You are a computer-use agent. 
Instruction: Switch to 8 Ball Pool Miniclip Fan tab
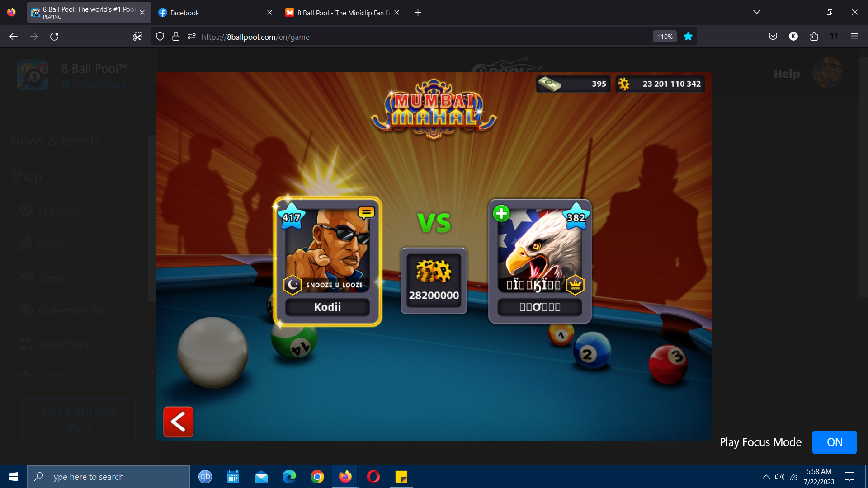click(339, 13)
